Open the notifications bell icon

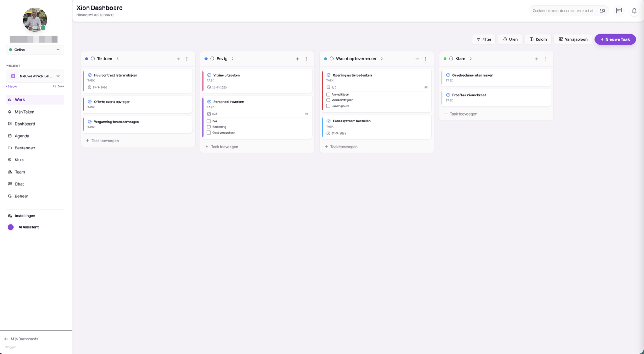[634, 11]
